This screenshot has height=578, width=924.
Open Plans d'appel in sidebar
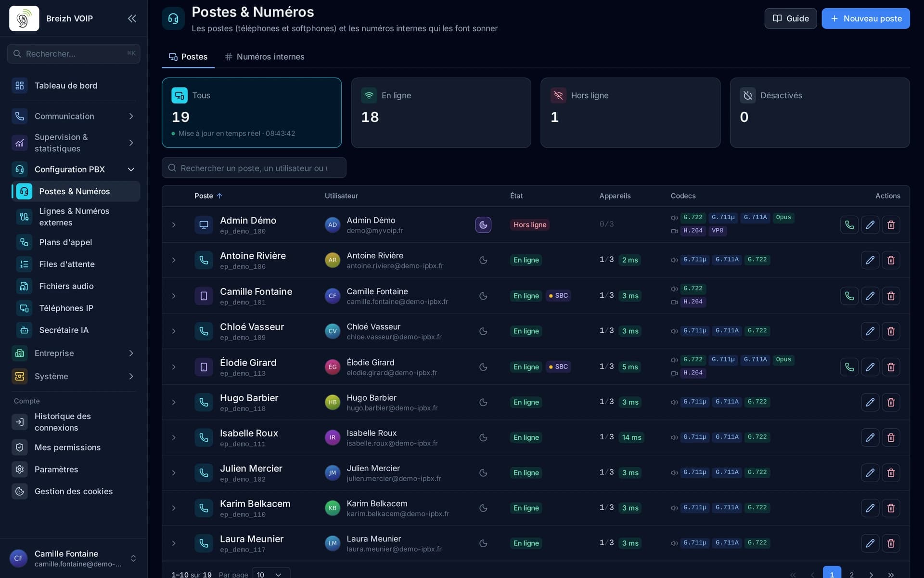click(x=76, y=242)
